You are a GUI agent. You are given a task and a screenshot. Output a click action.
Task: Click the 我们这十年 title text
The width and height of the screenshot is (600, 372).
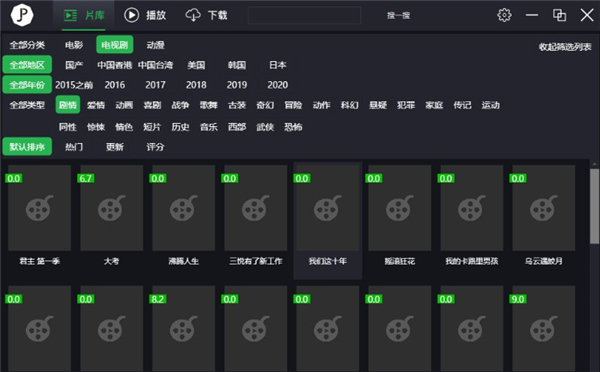(x=328, y=261)
